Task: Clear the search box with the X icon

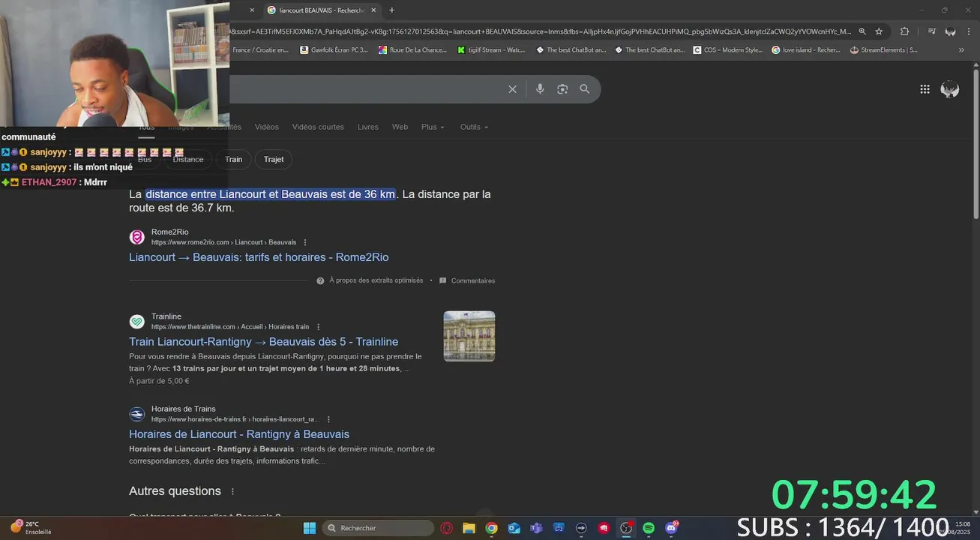Action: pos(512,89)
